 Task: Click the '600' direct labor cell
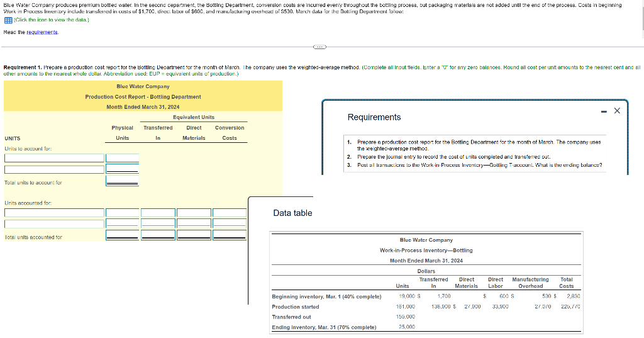pos(504,296)
